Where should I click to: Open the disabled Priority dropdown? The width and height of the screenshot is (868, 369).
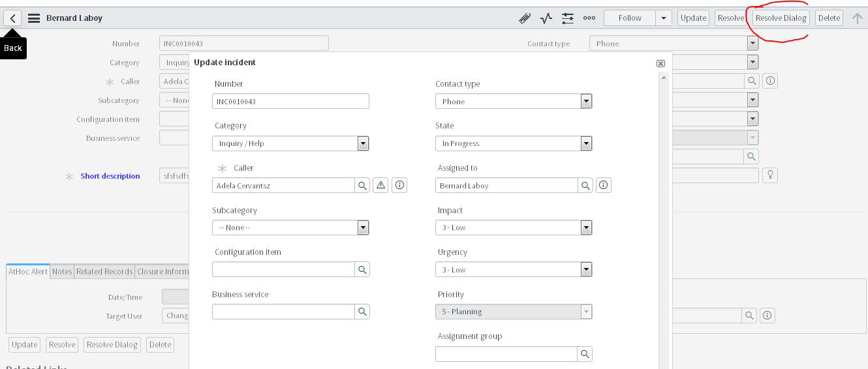click(x=586, y=312)
